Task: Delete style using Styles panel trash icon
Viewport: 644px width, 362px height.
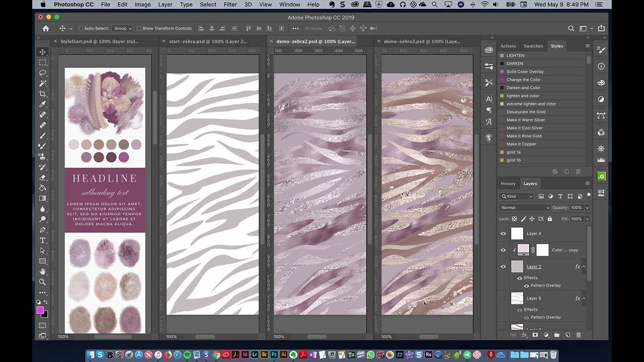Action: tap(578, 172)
